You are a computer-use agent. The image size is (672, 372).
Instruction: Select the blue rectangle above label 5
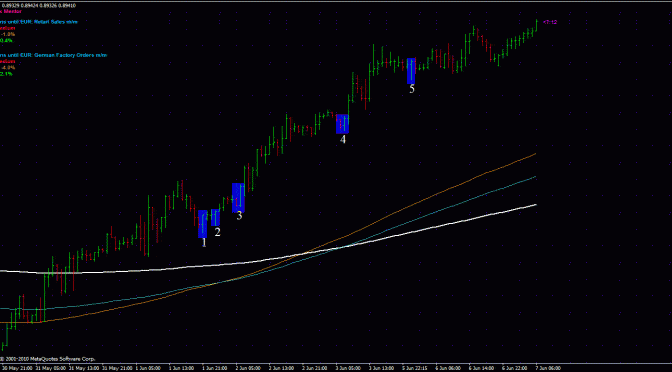click(x=411, y=71)
